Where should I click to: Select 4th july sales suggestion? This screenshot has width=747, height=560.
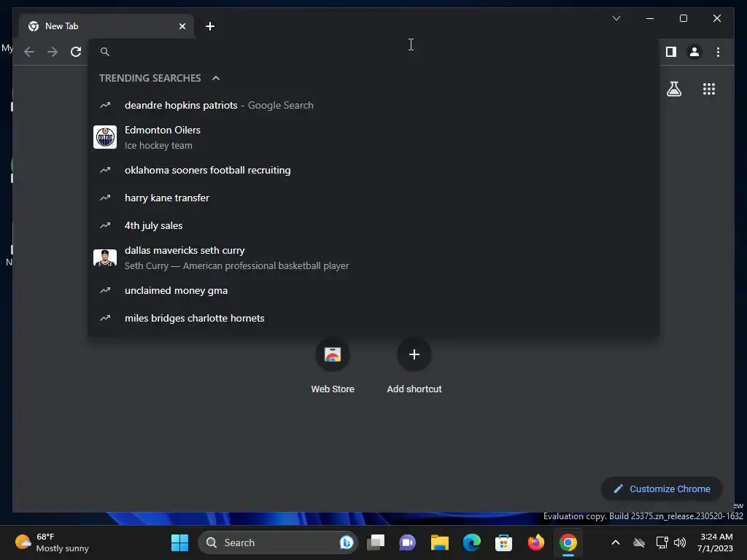[x=374, y=225]
